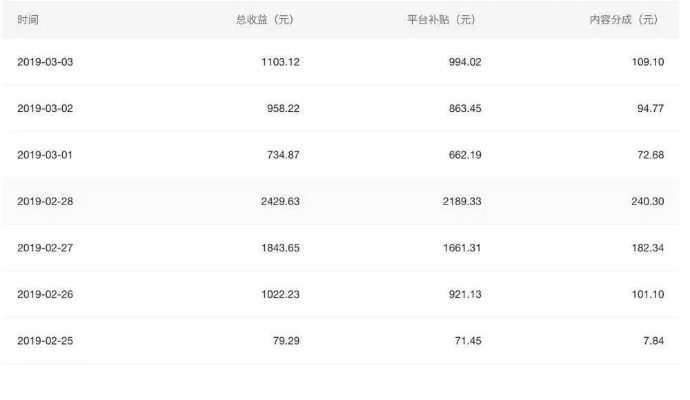Image resolution: width=690 pixels, height=400 pixels.
Task: Click the 时间 column header
Action: pyautogui.click(x=28, y=20)
